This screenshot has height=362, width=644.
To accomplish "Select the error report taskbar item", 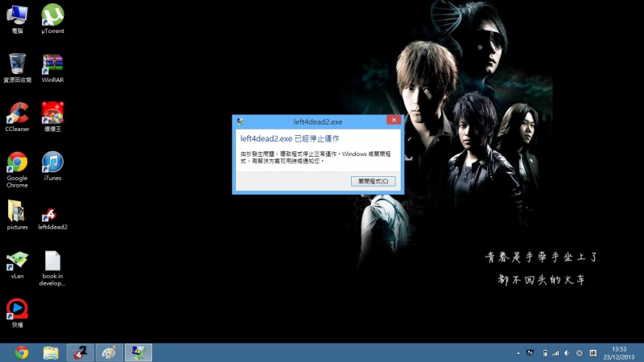I will 138,352.
